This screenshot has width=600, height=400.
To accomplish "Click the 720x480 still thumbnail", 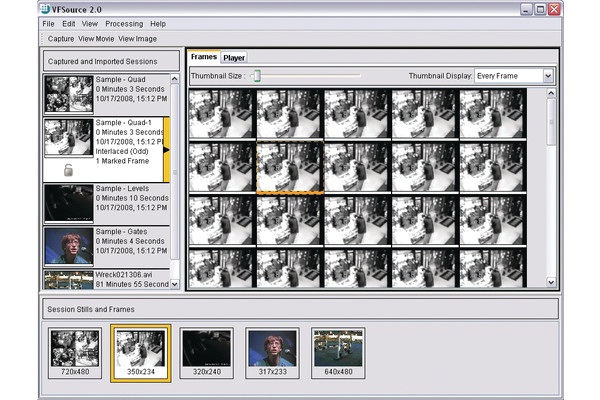I will (x=75, y=351).
